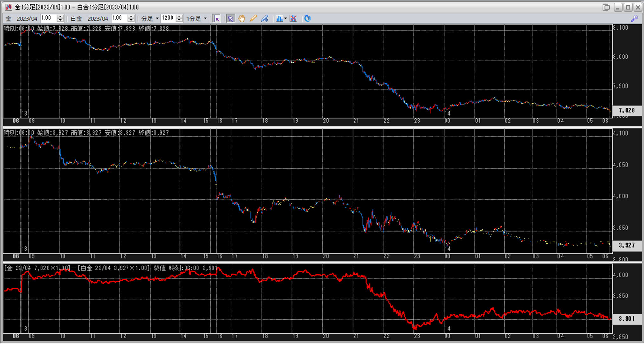Click the restore child window icon
644x344 pixels.
pos(606,7)
